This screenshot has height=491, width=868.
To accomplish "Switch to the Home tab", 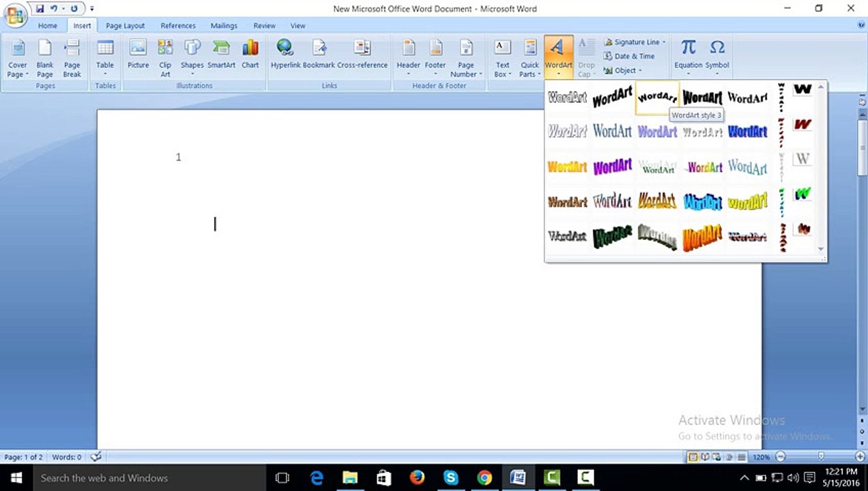I will pyautogui.click(x=48, y=26).
